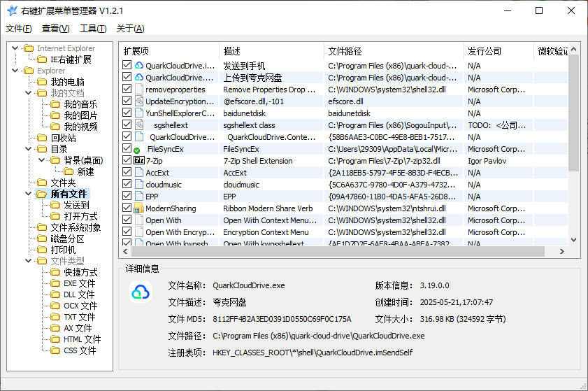Click the 我的音乐 folder icon

click(55, 104)
